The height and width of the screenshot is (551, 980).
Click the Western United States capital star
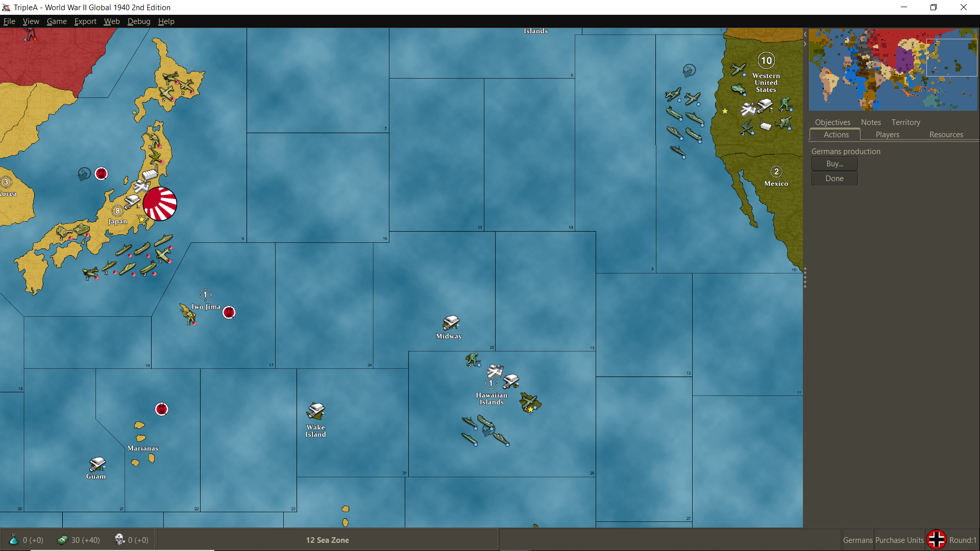click(724, 111)
